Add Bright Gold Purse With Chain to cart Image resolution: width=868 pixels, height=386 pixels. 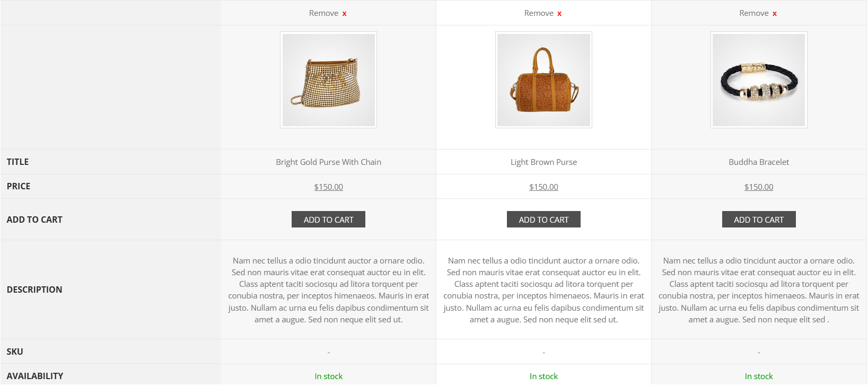328,219
